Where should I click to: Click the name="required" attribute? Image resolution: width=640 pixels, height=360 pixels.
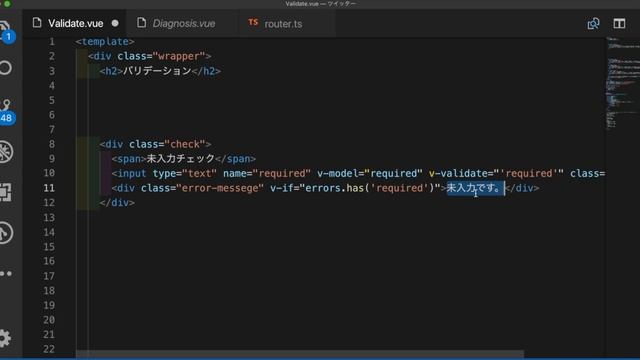(267, 173)
